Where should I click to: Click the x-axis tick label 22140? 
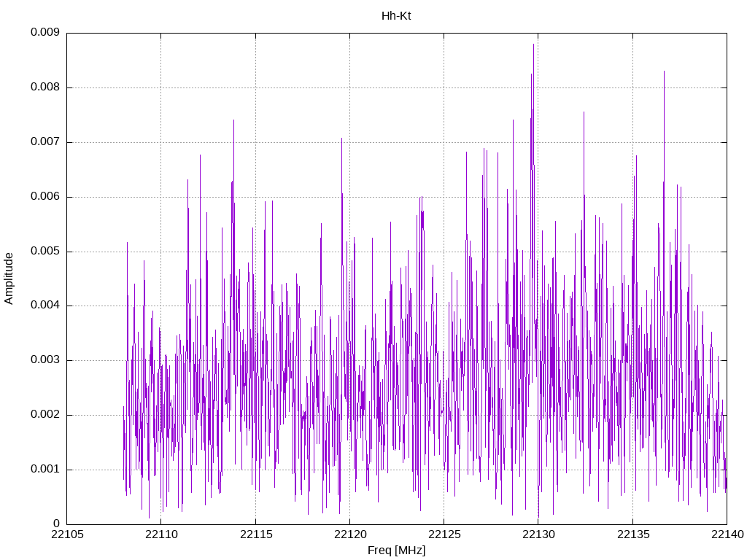coord(727,534)
